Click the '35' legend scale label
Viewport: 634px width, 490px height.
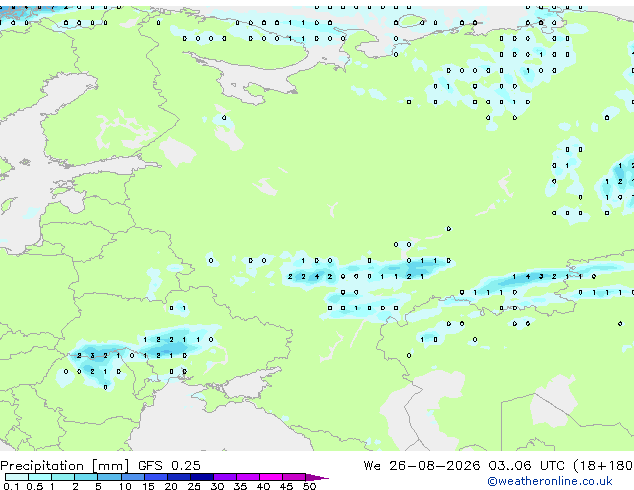240,486
